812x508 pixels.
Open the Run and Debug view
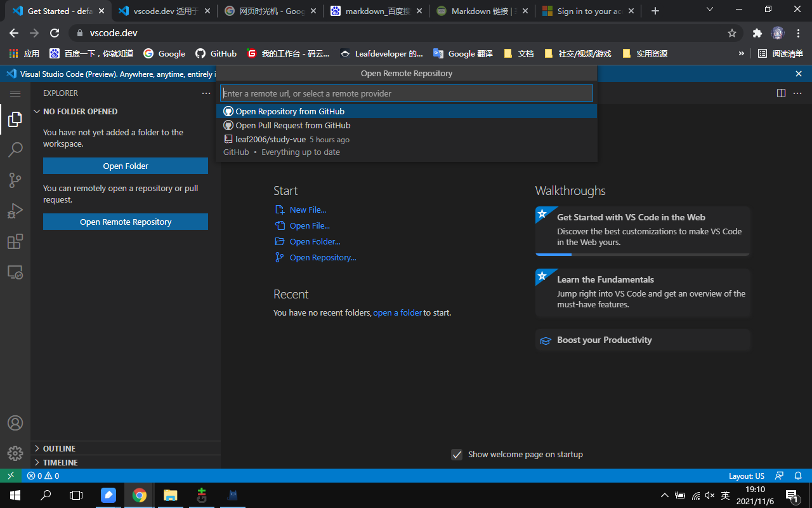pos(15,211)
